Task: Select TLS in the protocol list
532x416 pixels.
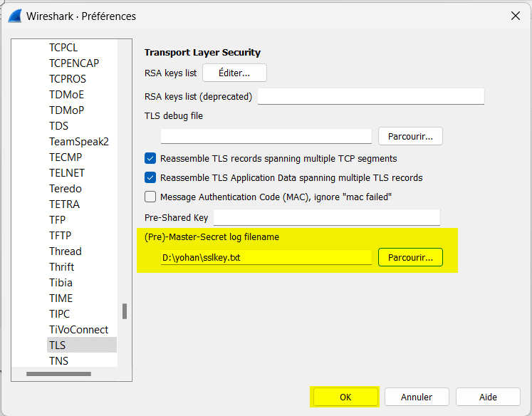Action: 58,345
